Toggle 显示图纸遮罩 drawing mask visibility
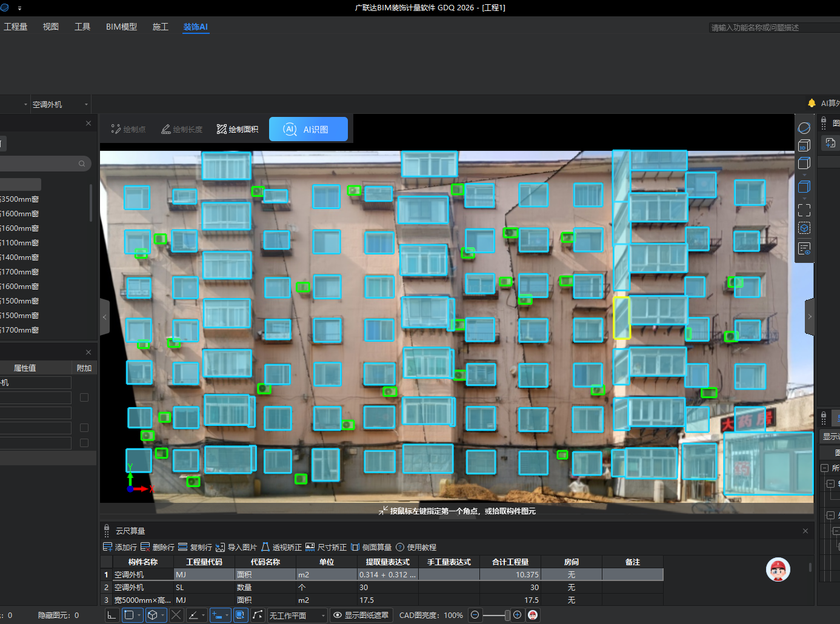The height and width of the screenshot is (624, 840). click(x=361, y=615)
